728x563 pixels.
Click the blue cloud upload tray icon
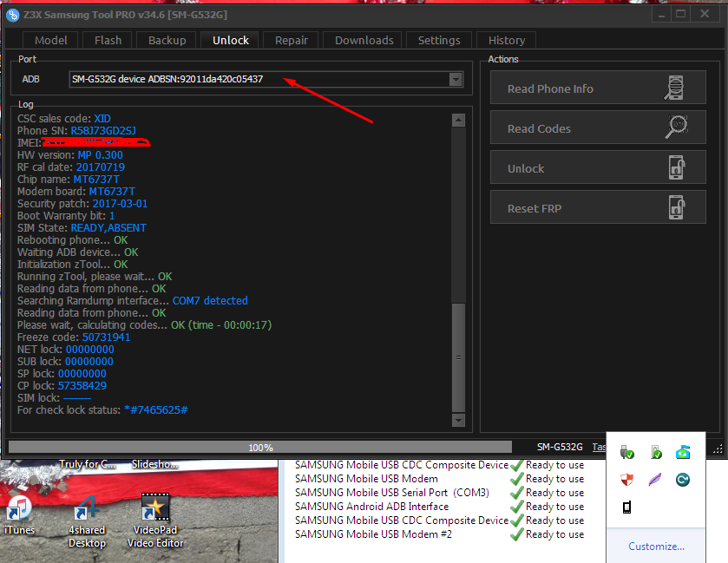click(x=683, y=452)
